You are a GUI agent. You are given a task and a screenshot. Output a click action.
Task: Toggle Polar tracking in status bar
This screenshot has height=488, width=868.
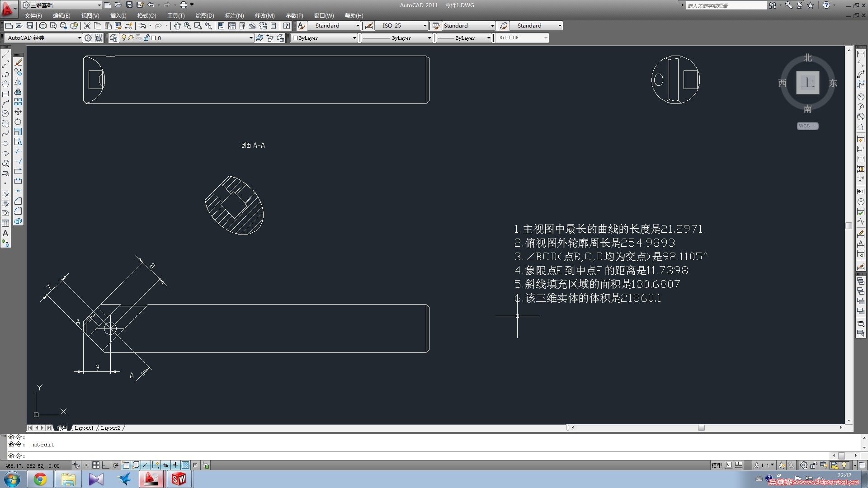pos(116,465)
